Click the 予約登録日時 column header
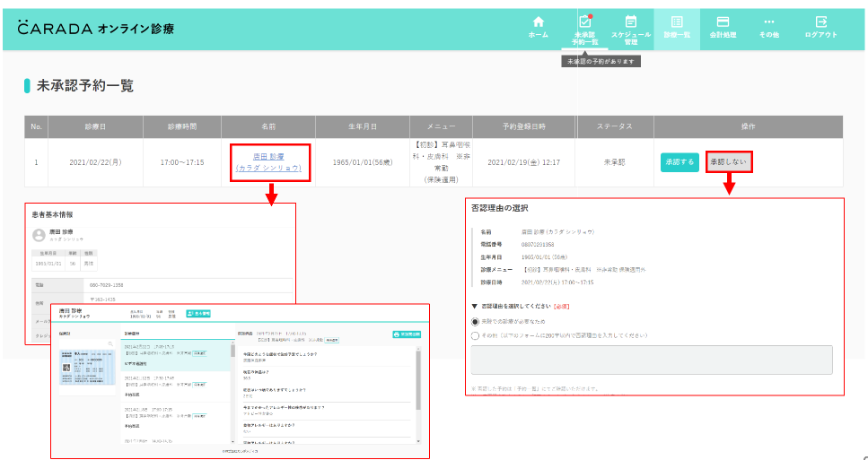The width and height of the screenshot is (868, 460). [x=523, y=126]
